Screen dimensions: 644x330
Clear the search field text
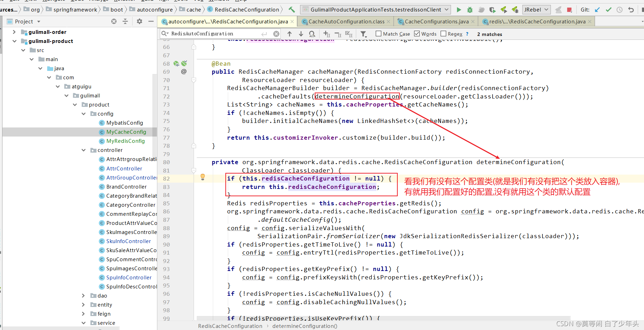tap(276, 34)
